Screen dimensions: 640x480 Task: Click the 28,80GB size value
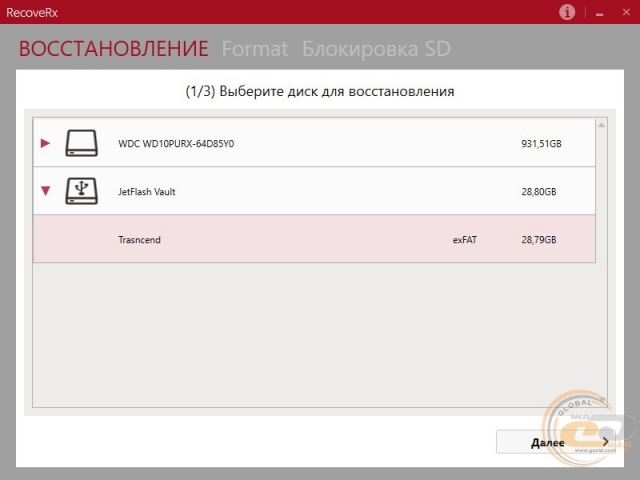[x=539, y=192]
